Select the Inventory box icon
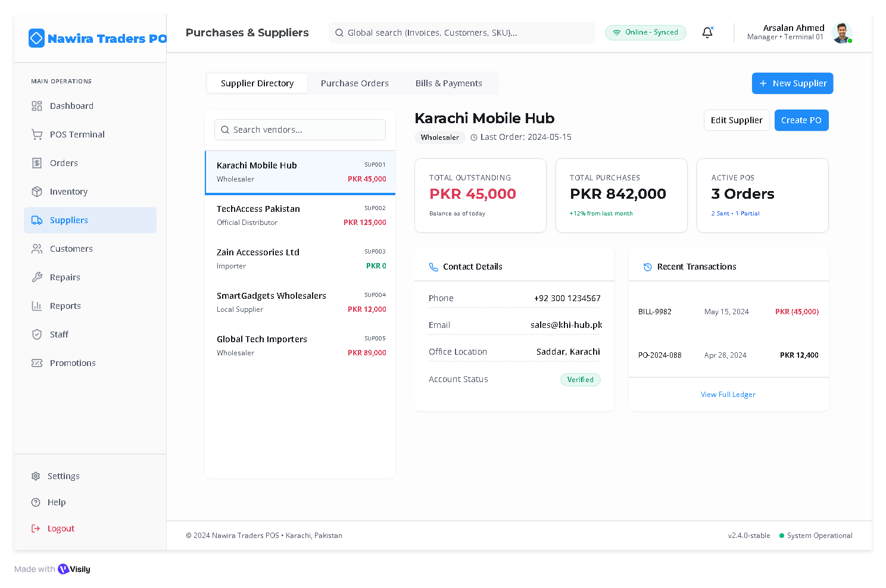 [37, 192]
